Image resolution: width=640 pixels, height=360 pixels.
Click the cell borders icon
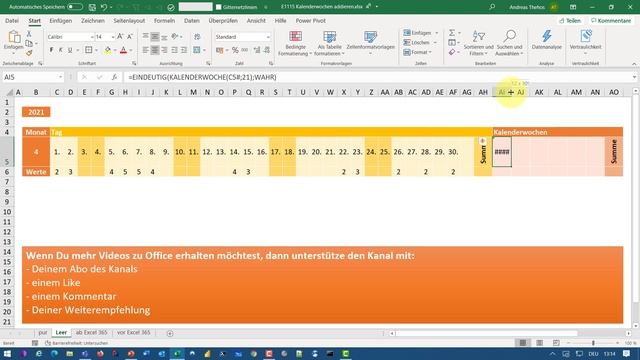(89, 50)
